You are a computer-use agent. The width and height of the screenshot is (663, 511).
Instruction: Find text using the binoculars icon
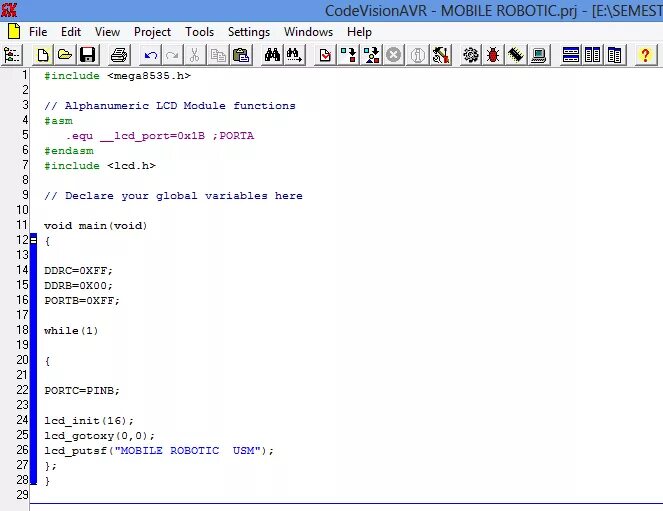tap(272, 55)
